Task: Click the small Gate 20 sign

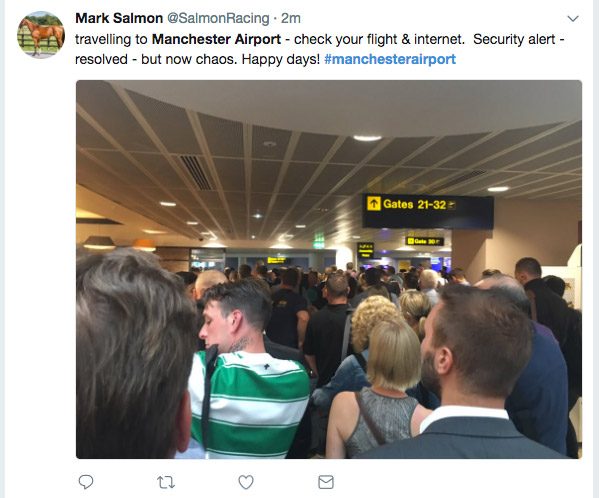Action: [424, 241]
